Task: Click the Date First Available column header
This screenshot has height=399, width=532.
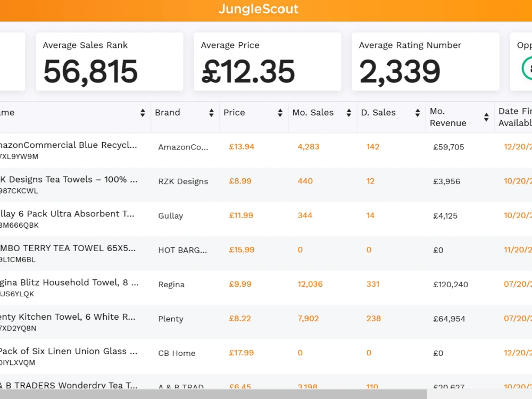Action: pyautogui.click(x=515, y=117)
